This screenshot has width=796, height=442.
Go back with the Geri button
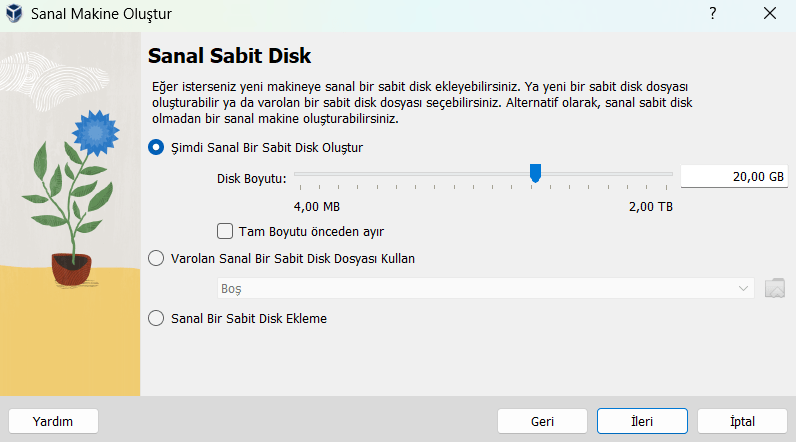point(542,421)
